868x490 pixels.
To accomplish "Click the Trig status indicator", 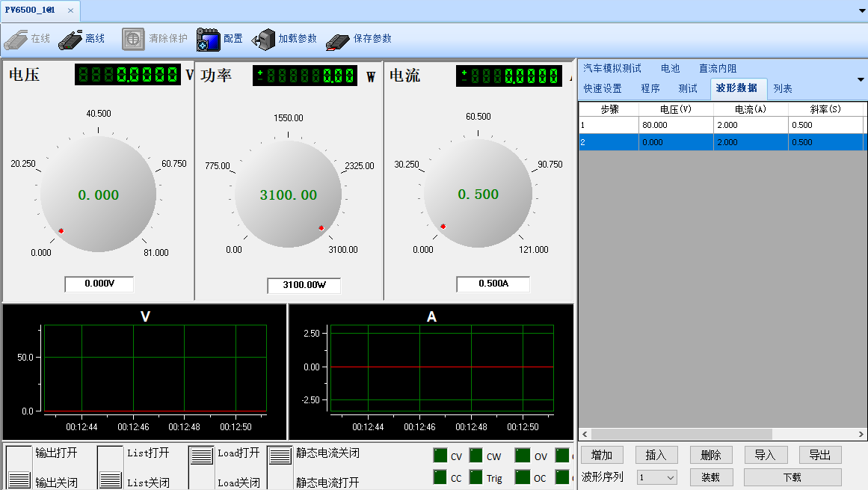I will coord(476,477).
